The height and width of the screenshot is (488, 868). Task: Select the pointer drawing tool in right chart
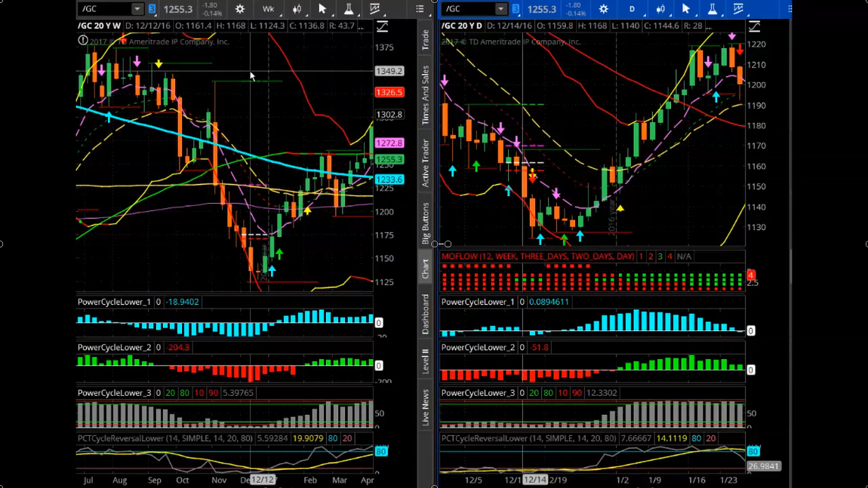tap(686, 9)
